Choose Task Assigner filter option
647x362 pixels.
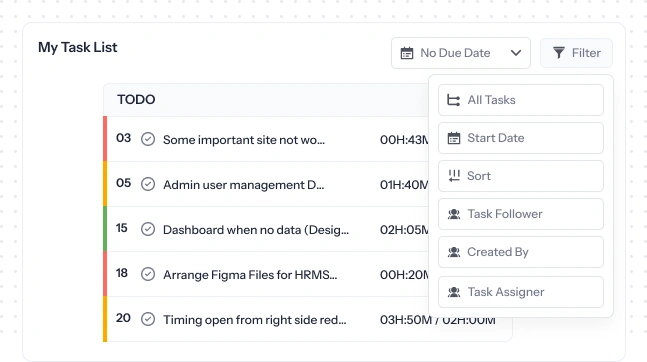point(521,292)
